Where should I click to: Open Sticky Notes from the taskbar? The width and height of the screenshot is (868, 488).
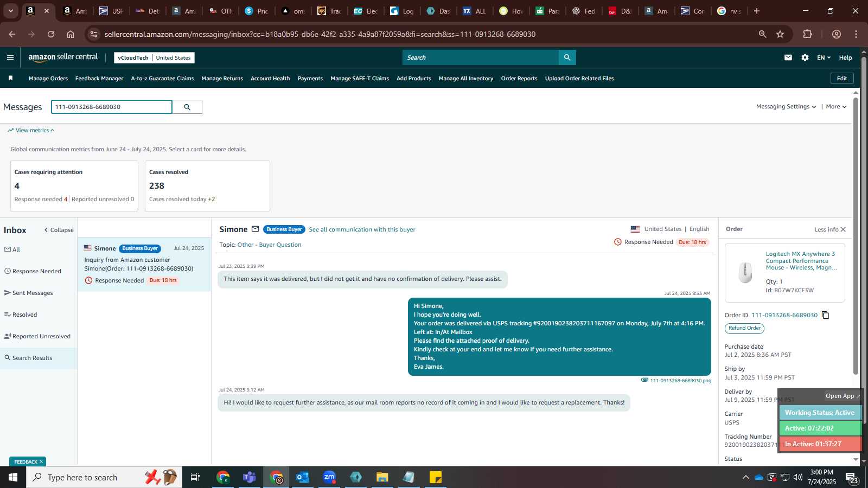point(436,477)
